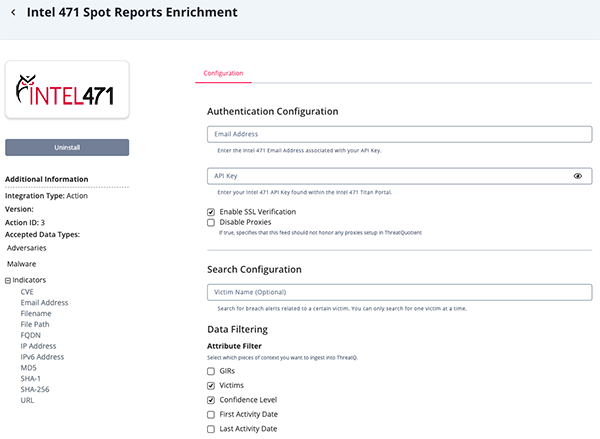Click the URL indicator type
The height and width of the screenshot is (439, 600).
pyautogui.click(x=27, y=400)
